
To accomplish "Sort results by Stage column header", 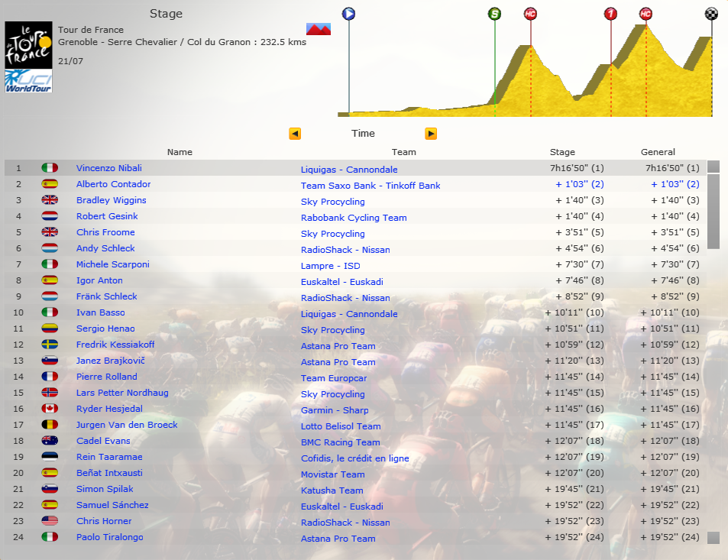I will coord(562,152).
